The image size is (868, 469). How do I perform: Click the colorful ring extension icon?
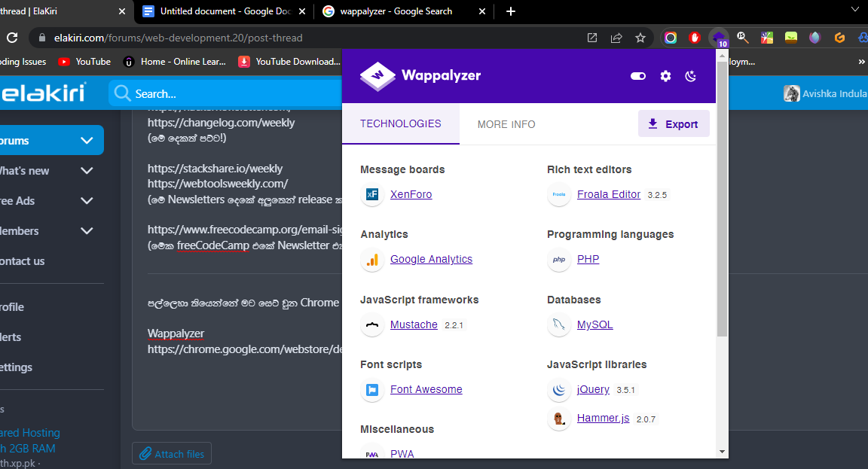point(671,38)
